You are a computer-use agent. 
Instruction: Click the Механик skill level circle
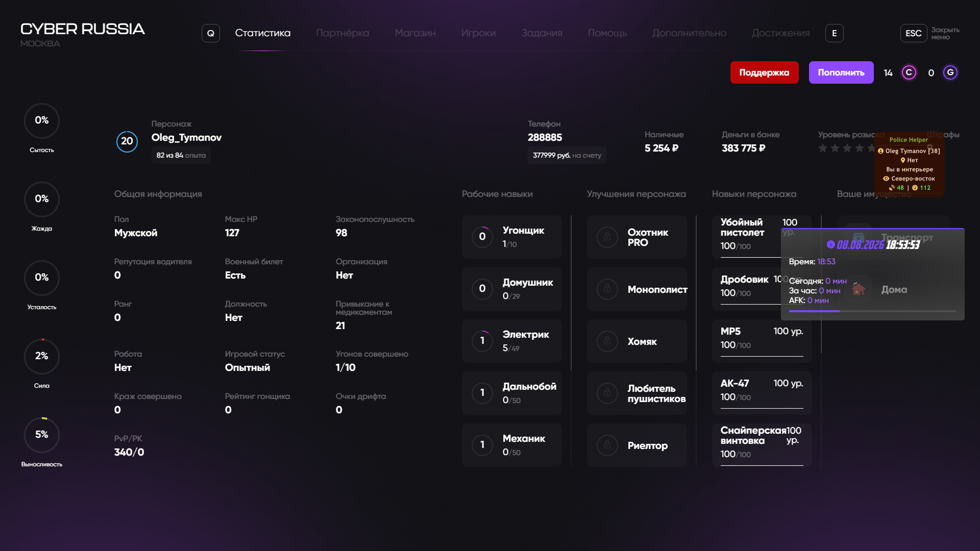point(482,445)
